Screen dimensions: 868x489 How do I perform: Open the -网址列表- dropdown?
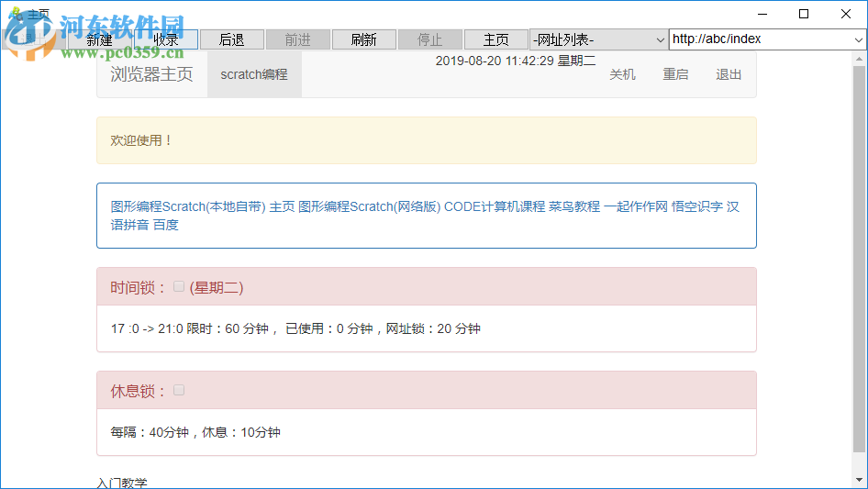pos(598,39)
